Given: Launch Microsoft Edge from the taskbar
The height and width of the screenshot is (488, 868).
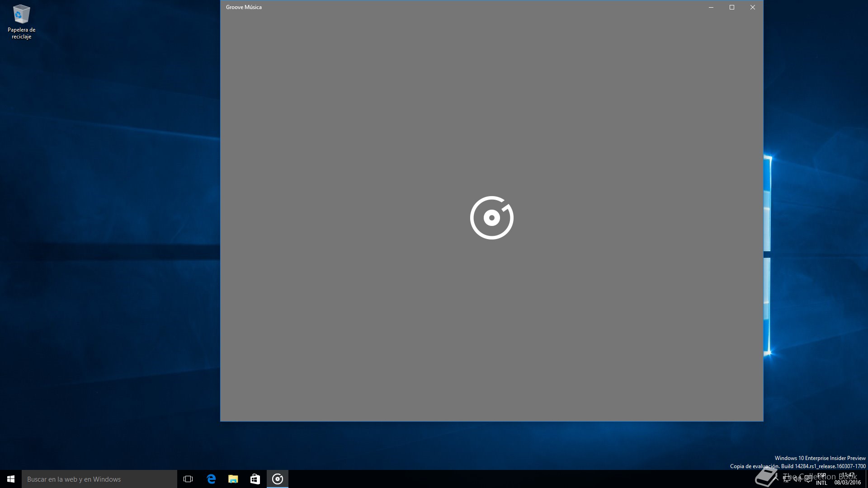Looking at the screenshot, I should (211, 479).
